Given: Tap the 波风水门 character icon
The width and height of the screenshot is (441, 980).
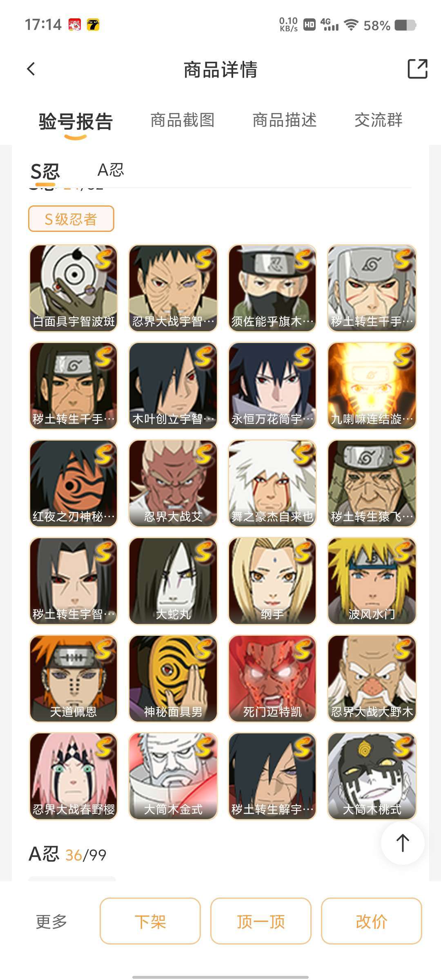Looking at the screenshot, I should click(372, 581).
